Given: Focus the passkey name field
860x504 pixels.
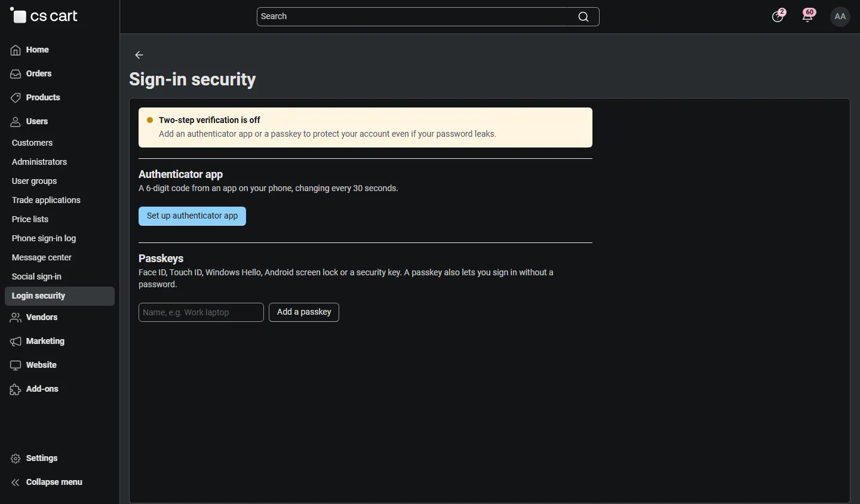Looking at the screenshot, I should click(x=201, y=312).
